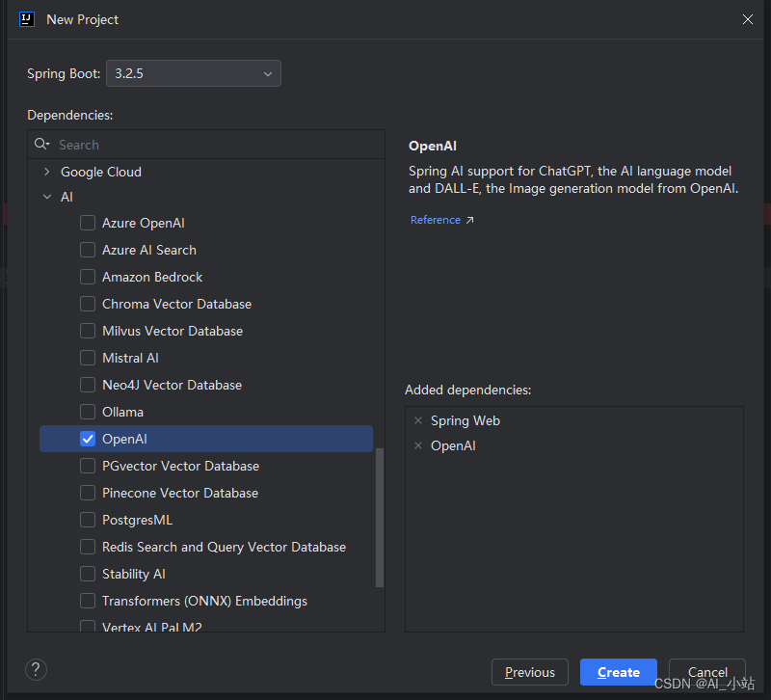This screenshot has height=700, width=771.
Task: Tick Transformers (ONNX) Embeddings checkbox
Action: click(88, 601)
